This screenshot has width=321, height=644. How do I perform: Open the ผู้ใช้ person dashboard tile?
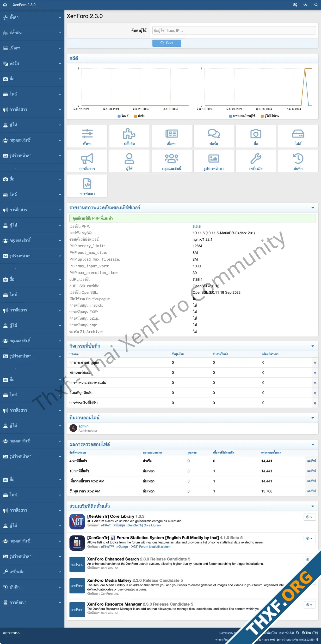(129, 161)
